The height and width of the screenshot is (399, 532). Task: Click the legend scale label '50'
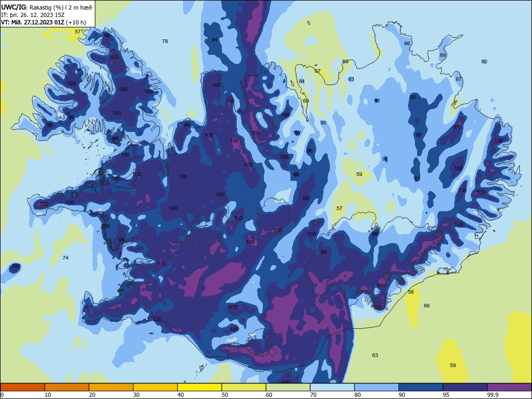[x=225, y=395]
